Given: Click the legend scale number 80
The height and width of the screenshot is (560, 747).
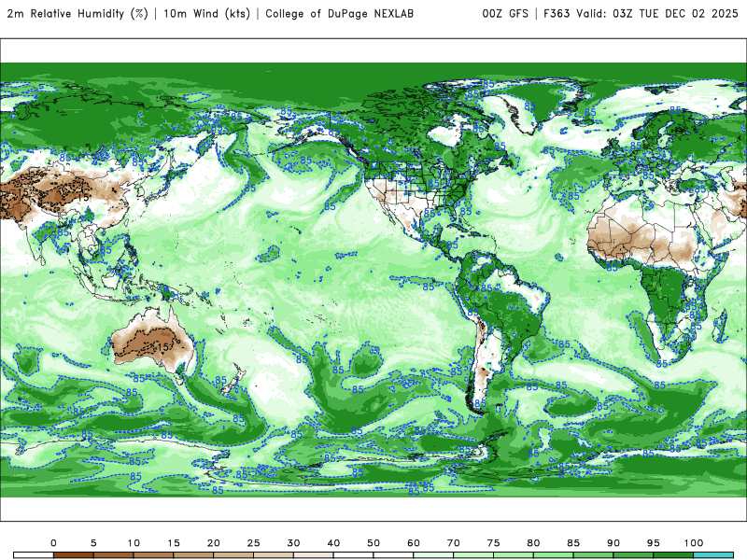Looking at the screenshot, I should [x=533, y=543].
